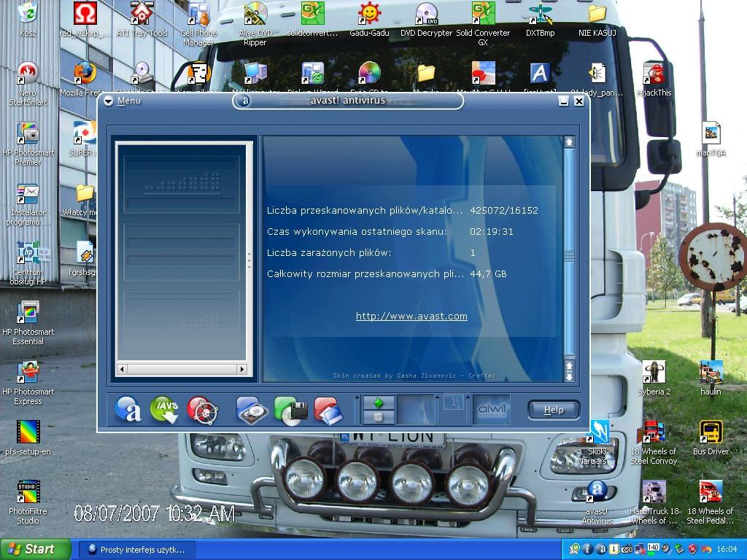Click the left list scroll right arrow

242,369
